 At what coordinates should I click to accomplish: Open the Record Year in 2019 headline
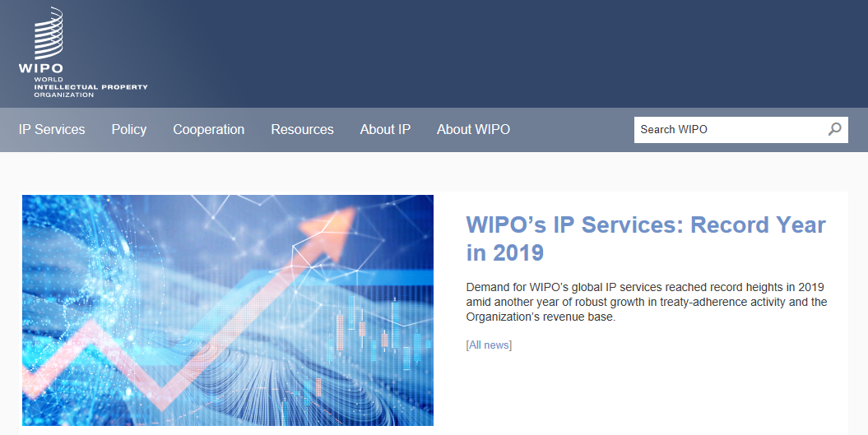point(646,238)
